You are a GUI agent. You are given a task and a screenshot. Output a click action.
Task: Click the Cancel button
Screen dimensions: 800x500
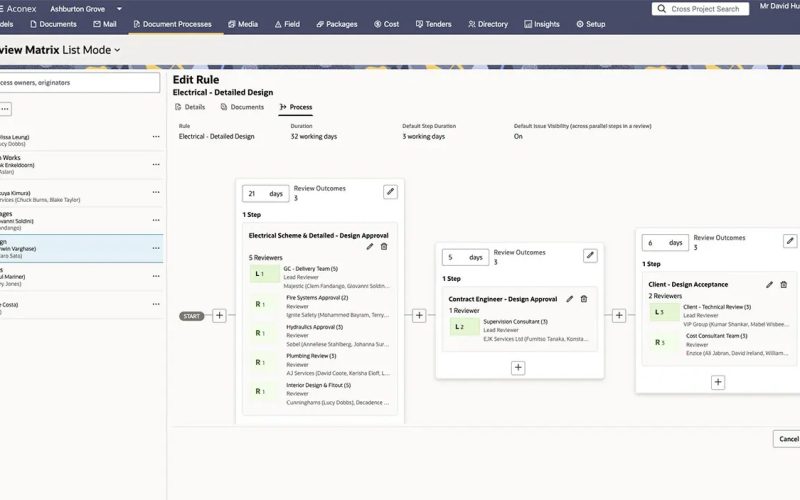pos(788,439)
